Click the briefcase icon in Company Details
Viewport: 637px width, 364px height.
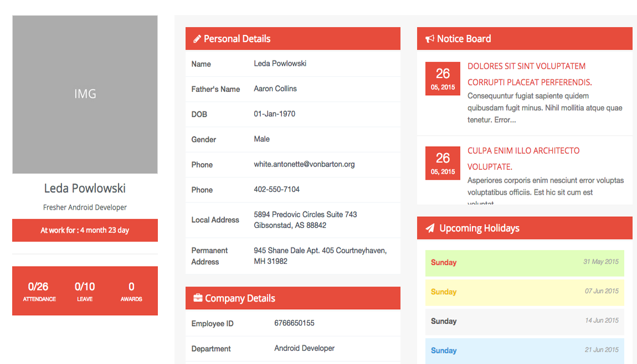(x=197, y=298)
